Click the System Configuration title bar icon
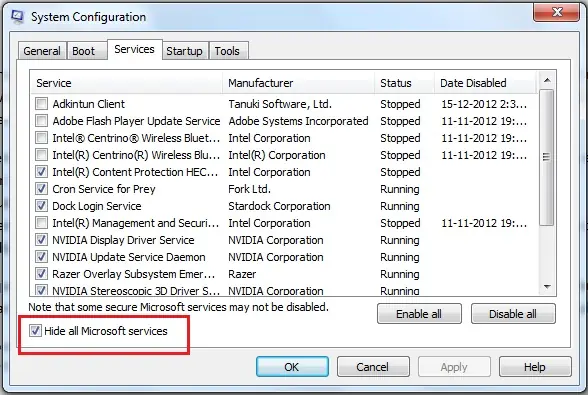Image resolution: width=588 pixels, height=395 pixels. [17, 17]
